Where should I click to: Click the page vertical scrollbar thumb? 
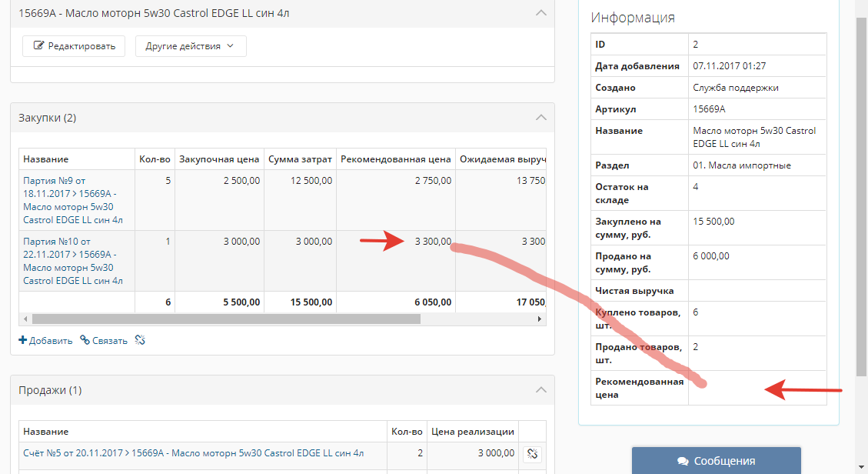861,196
